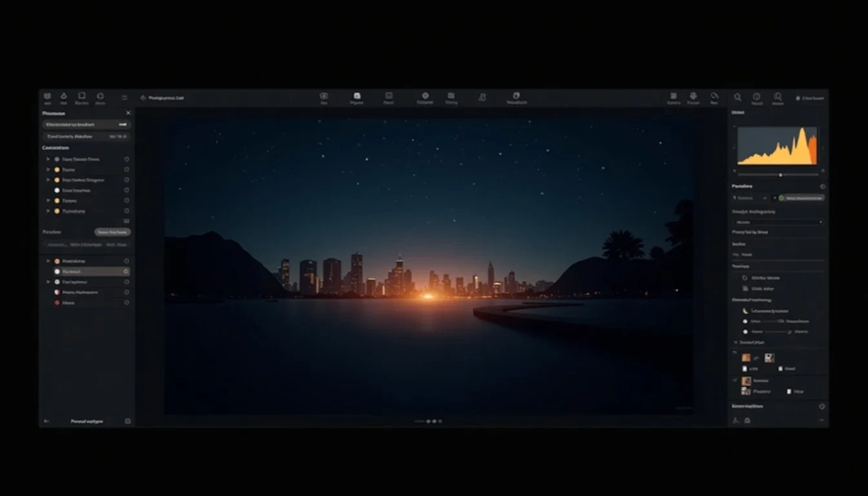Click the slider handle beneath the histogram
Viewport: 868px width, 496px height.
tap(781, 175)
